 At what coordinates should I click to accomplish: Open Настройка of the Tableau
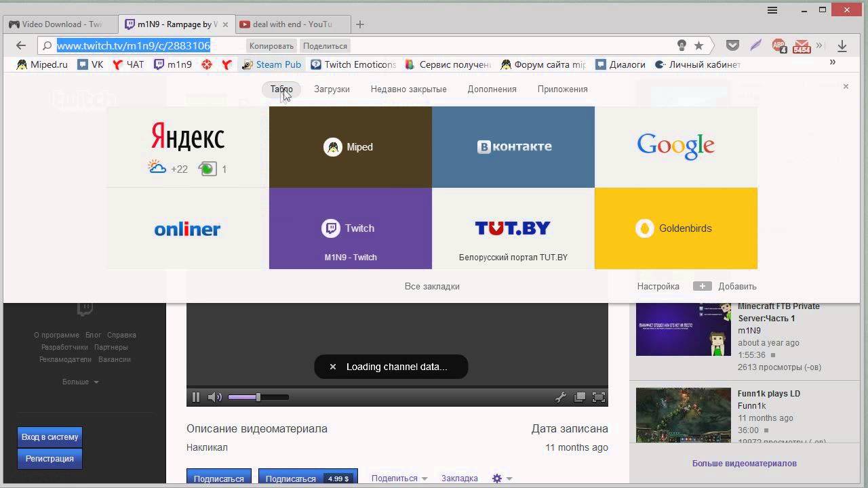coord(658,286)
